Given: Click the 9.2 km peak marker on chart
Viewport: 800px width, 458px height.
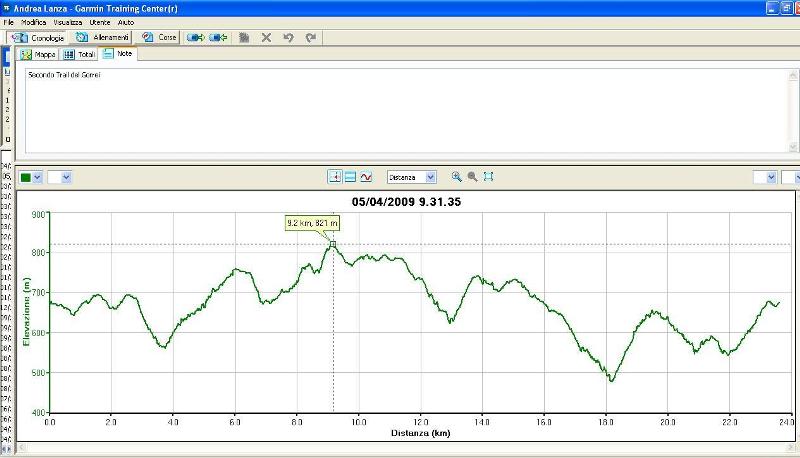Looking at the screenshot, I should click(333, 244).
